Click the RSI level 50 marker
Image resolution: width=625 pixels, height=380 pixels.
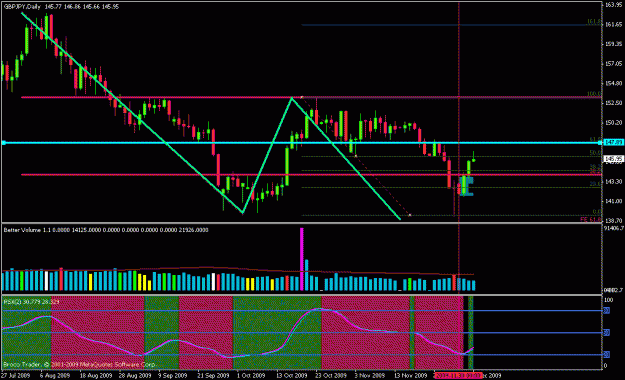(x=606, y=333)
